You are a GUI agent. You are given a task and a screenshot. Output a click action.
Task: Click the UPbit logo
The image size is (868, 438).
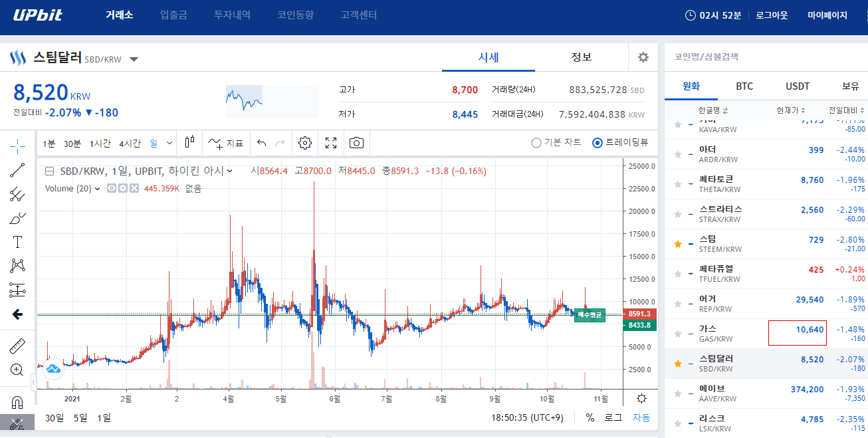[x=37, y=15]
